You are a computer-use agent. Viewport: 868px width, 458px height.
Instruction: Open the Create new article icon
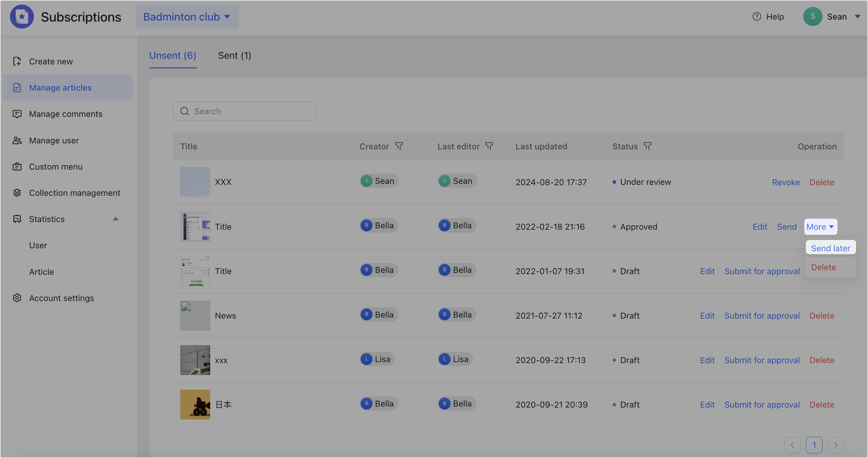17,61
